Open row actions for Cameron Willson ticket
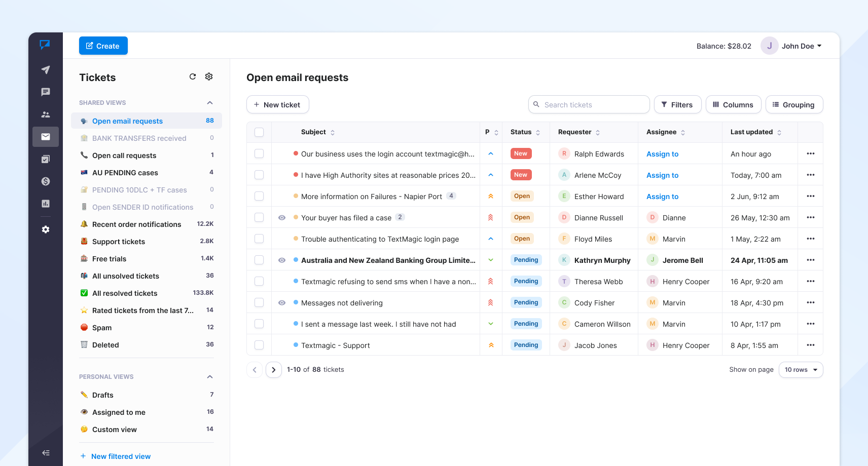868x466 pixels. click(811, 324)
